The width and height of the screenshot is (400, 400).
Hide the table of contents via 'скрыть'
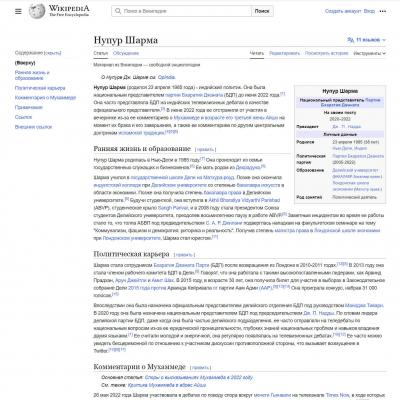(53, 53)
